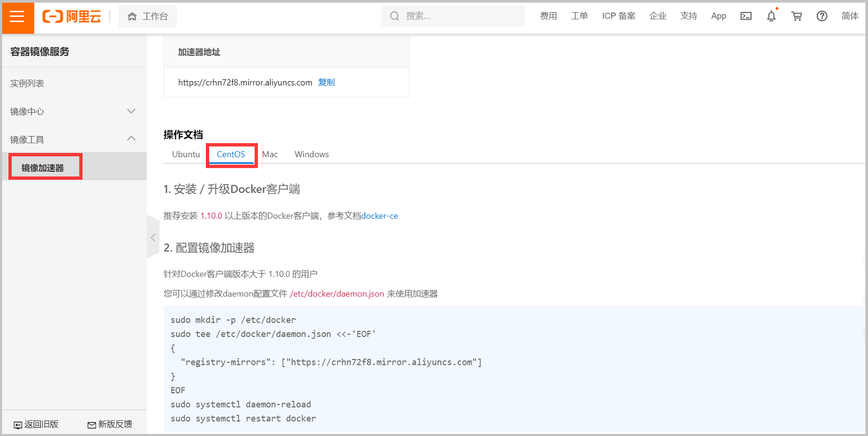Copy the accelerator address with 复制
Screen dimensions: 868x436
[x=327, y=82]
